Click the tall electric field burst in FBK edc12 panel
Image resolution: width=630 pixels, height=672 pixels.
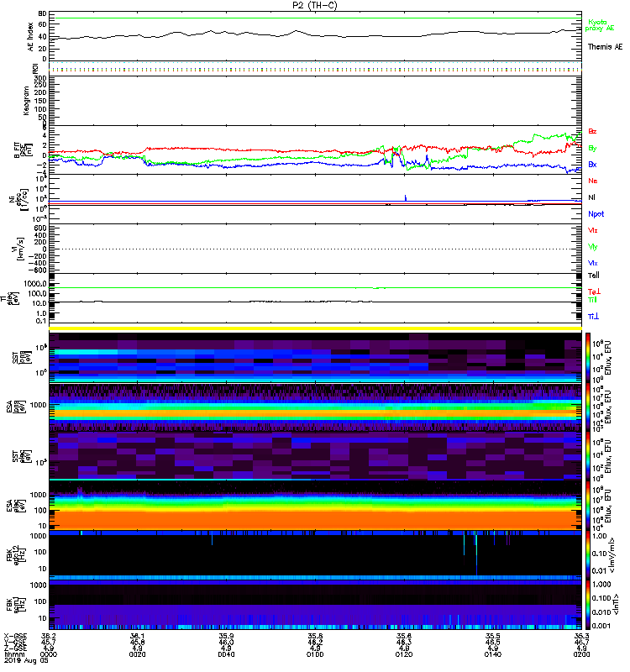tap(476, 554)
